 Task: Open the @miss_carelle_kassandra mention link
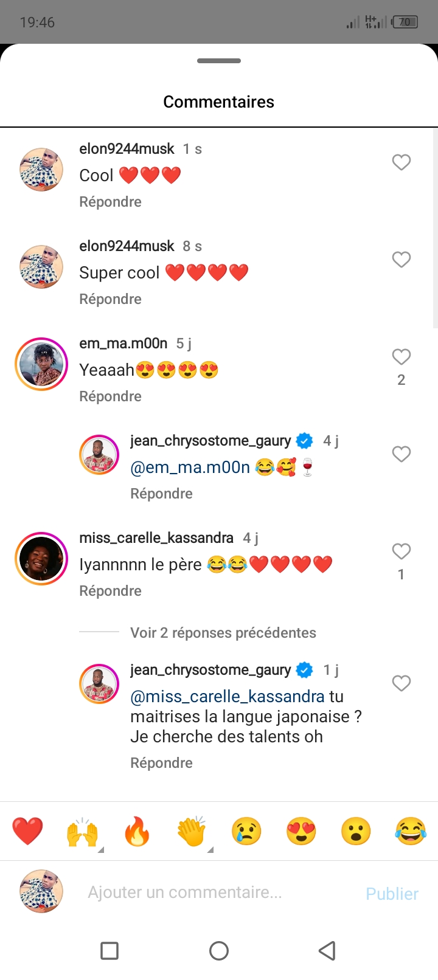tap(228, 697)
